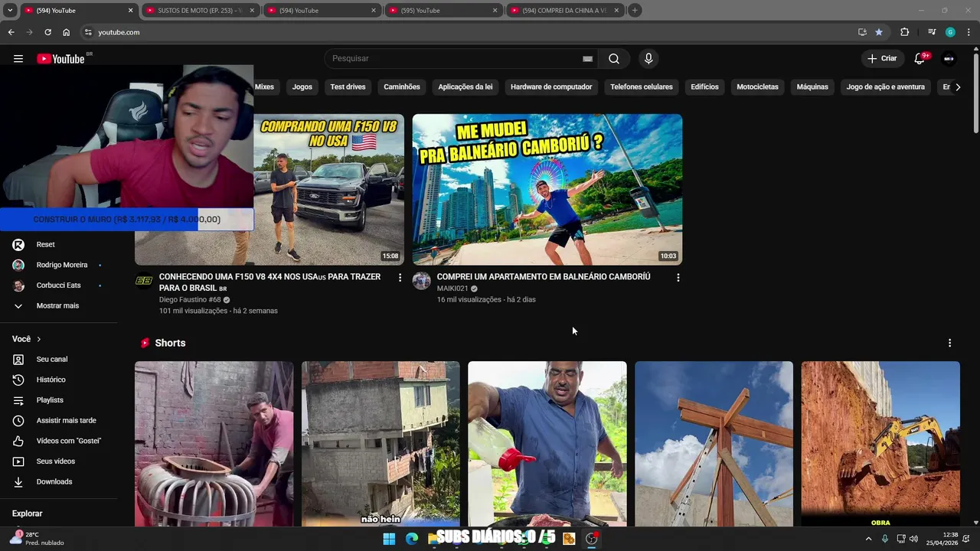Open the MAIKI021 channel link
The height and width of the screenshot is (551, 980).
[x=452, y=289]
